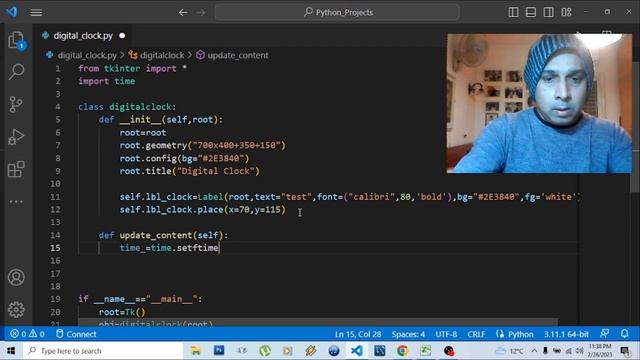The width and height of the screenshot is (640, 360).
Task: Open the Search view in activity bar
Action: 16,72
